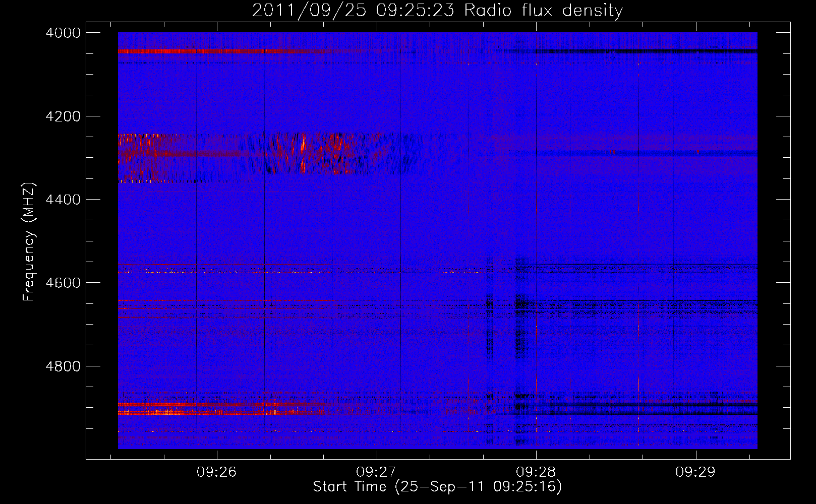
Task: Click the "Start Time (25-Sep-11 09:25:16)" axis title
Action: coord(437,487)
